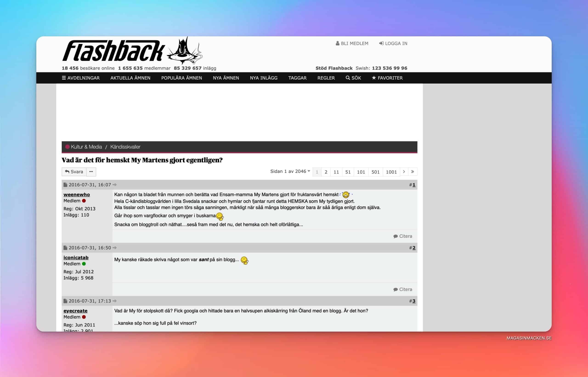The image size is (588, 377).
Task: Expand the 'Sidan 1 av 2046' page dropdown
Action: [x=290, y=171]
